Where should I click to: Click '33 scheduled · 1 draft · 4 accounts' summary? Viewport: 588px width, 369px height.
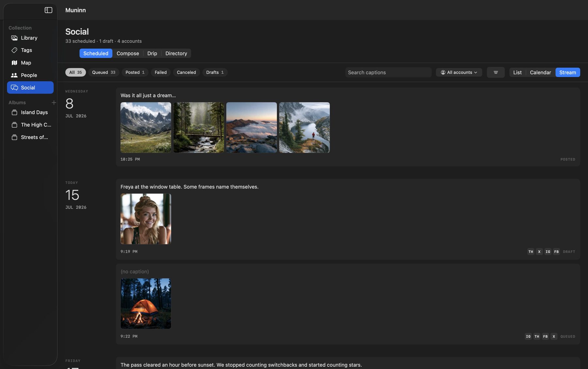click(104, 41)
